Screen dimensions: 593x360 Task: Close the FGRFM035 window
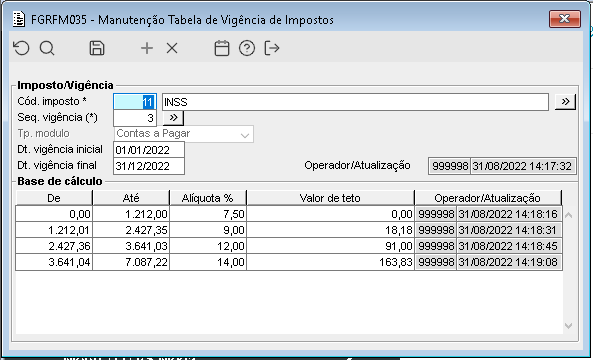pyautogui.click(x=565, y=19)
